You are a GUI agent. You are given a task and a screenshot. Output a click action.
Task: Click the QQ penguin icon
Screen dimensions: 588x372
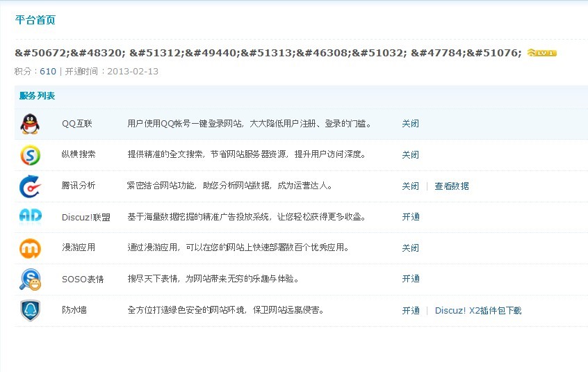(x=30, y=124)
